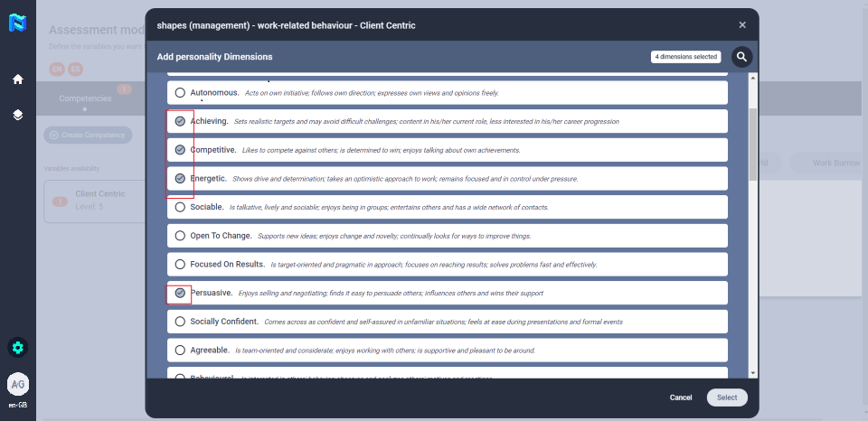Select the Sociable dimension checkbox
The image size is (868, 421).
click(x=180, y=207)
